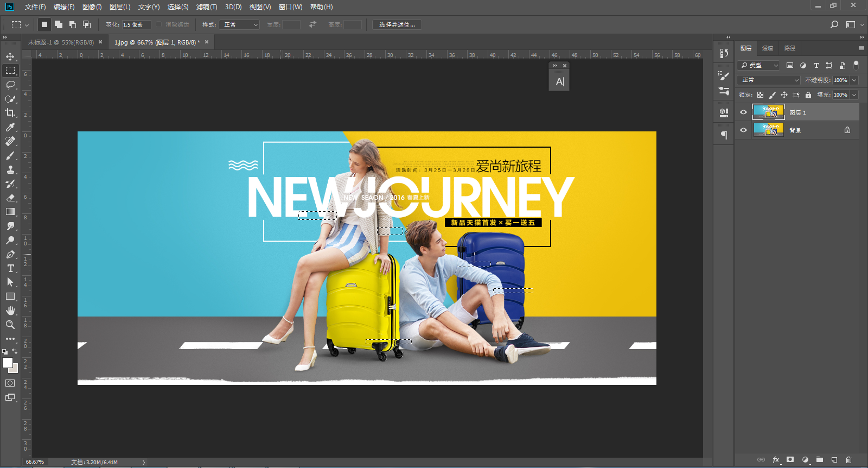
Task: Select the Rectangle shape tool
Action: pos(10,296)
